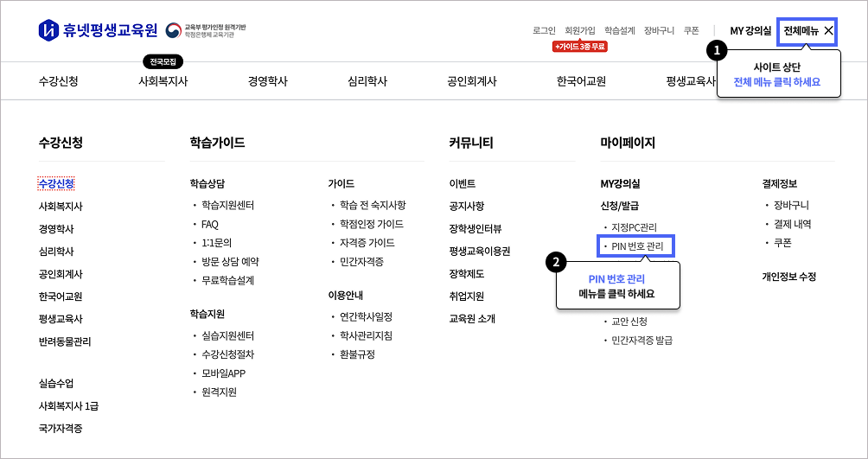Click the Ministry of Education emblem
The width and height of the screenshot is (868, 459).
[174, 30]
